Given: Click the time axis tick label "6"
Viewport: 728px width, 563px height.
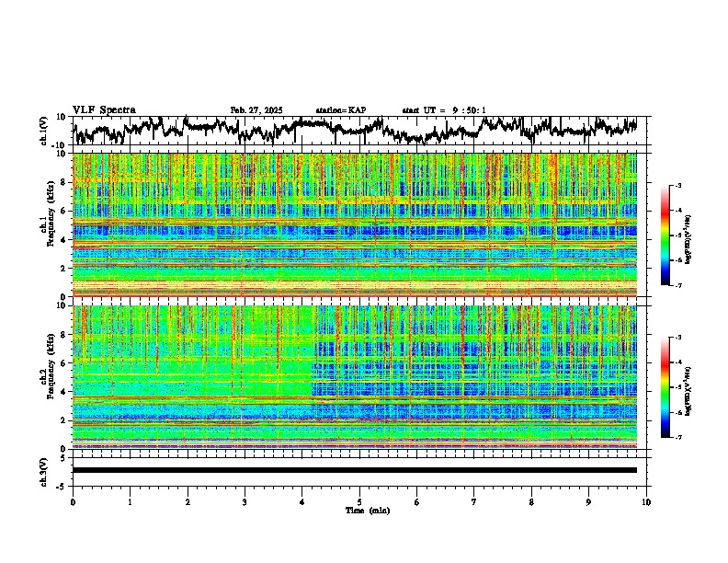Looking at the screenshot, I should 417,502.
